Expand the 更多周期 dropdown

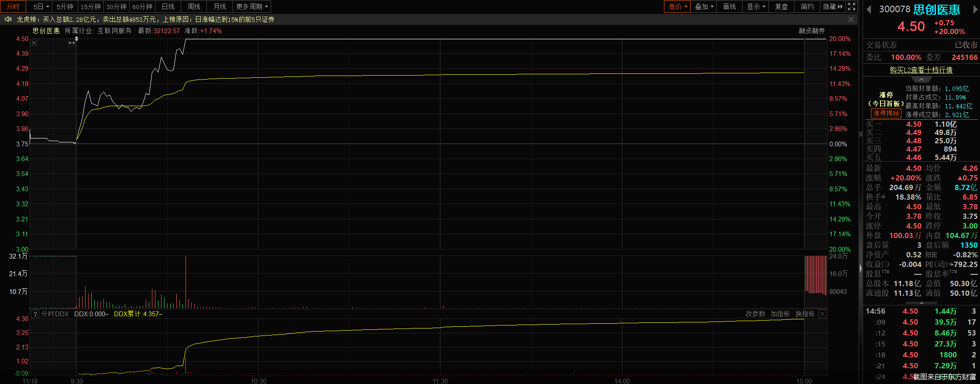[252, 7]
